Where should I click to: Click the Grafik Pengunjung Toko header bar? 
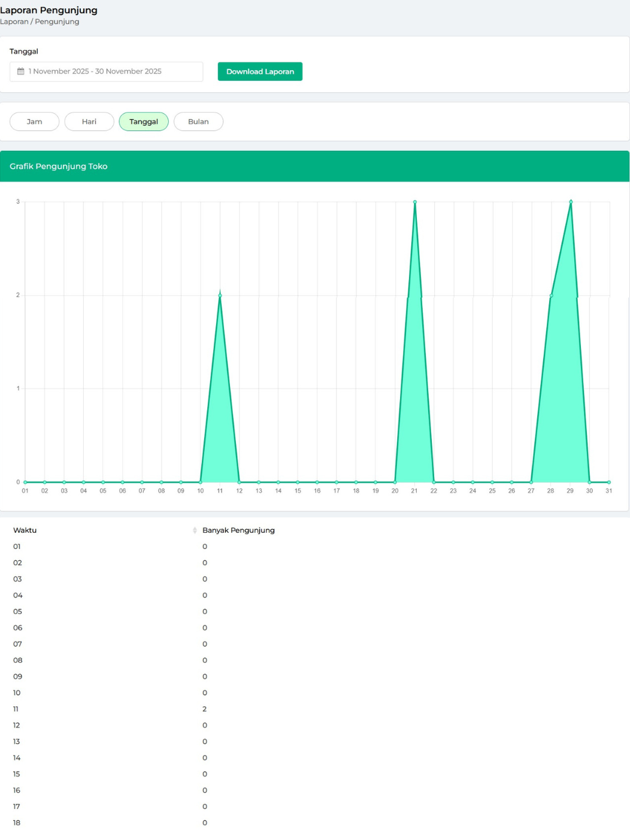tap(314, 166)
